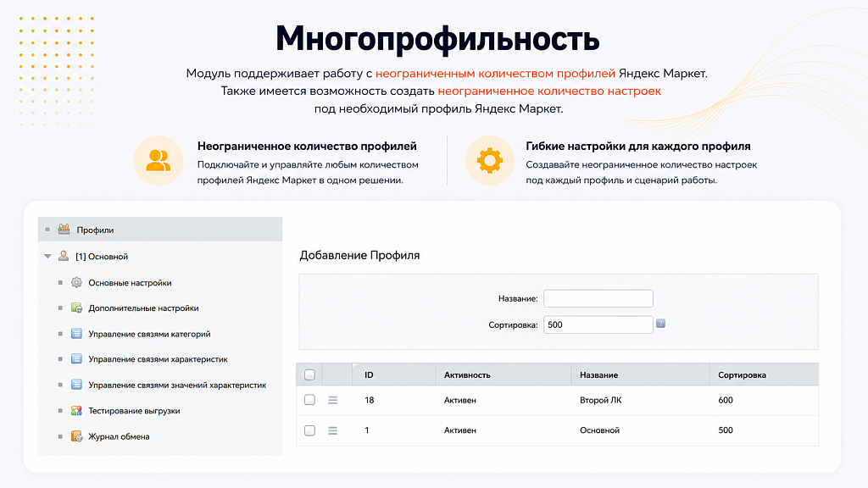Open Управление связями значений характеристик
Screen dimensions: 868x488
pos(177,385)
